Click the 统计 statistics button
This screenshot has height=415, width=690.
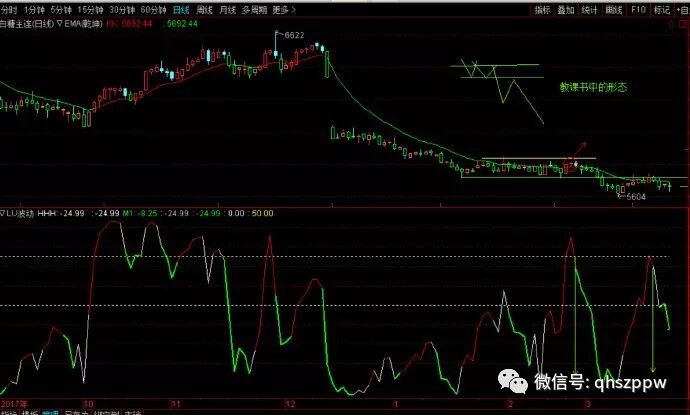[590, 10]
